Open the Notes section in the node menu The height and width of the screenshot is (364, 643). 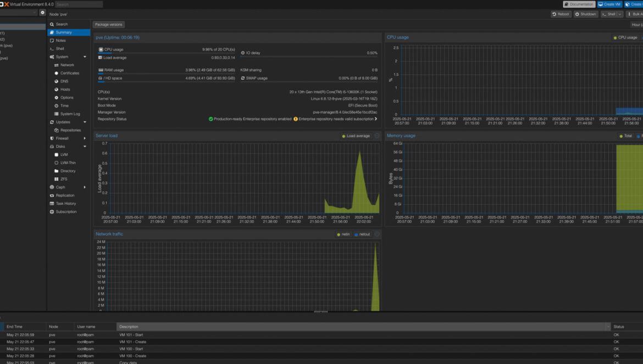tap(60, 41)
